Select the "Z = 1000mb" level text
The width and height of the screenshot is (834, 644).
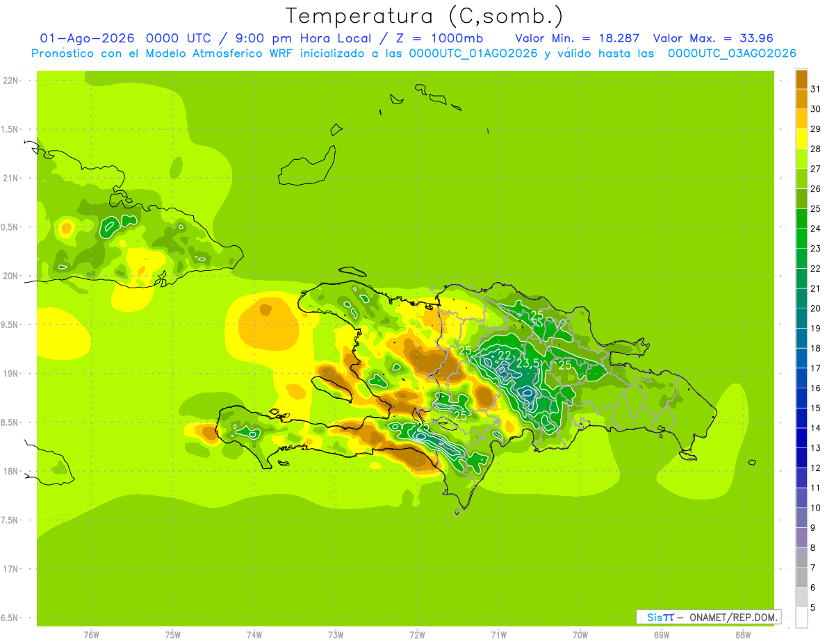[x=439, y=38]
